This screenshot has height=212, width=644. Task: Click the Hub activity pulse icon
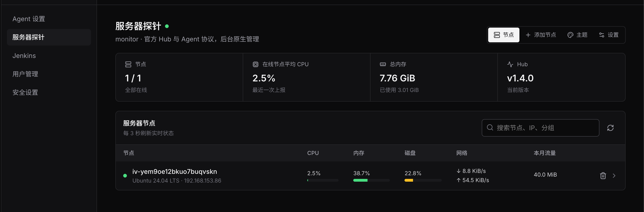coord(510,64)
